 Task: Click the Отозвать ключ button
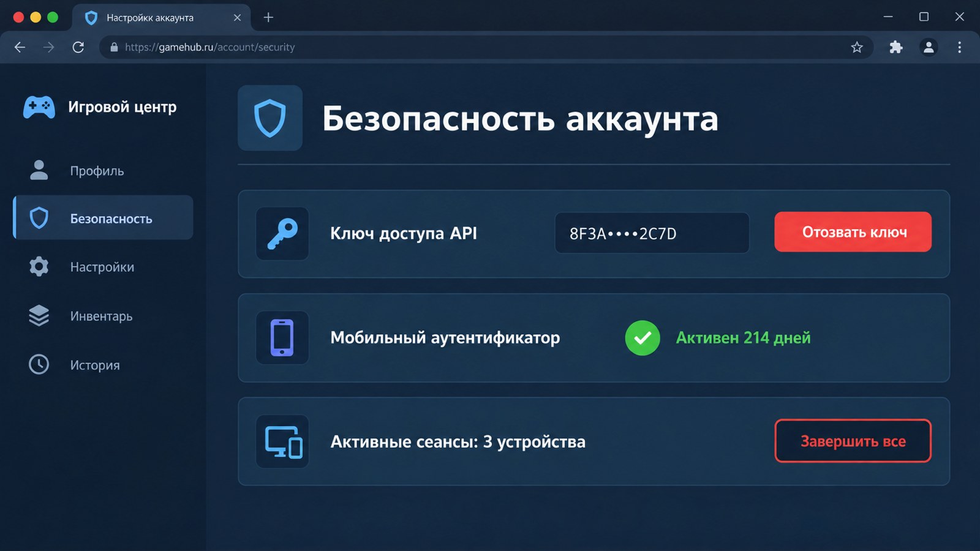[x=853, y=232]
